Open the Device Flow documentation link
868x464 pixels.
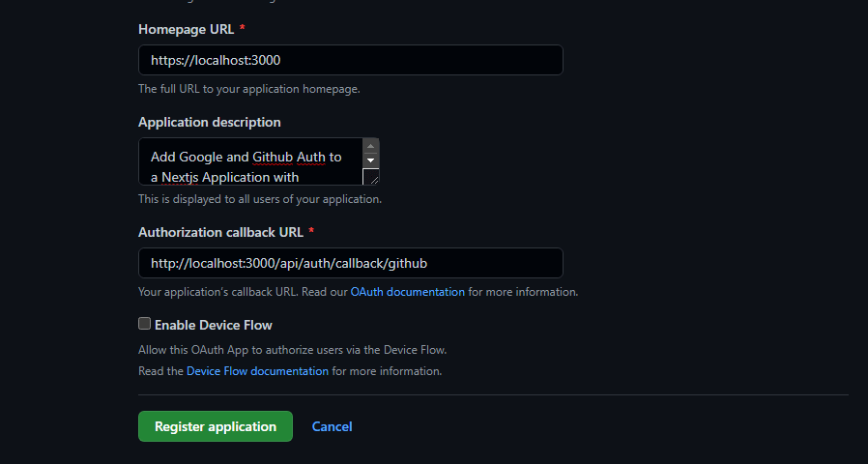pos(257,371)
